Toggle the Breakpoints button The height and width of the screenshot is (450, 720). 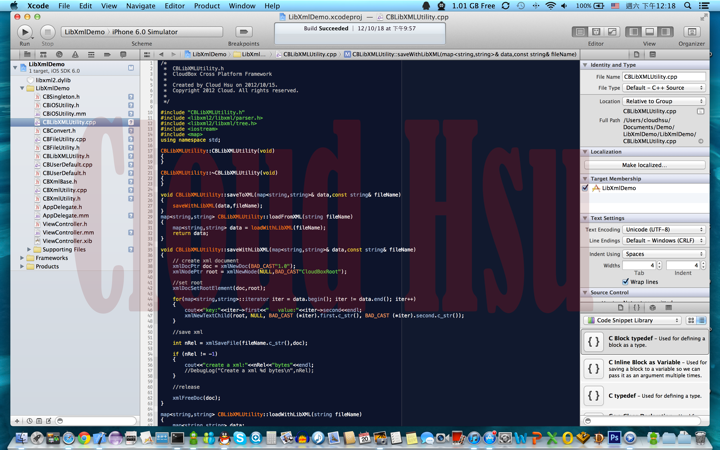(x=244, y=32)
